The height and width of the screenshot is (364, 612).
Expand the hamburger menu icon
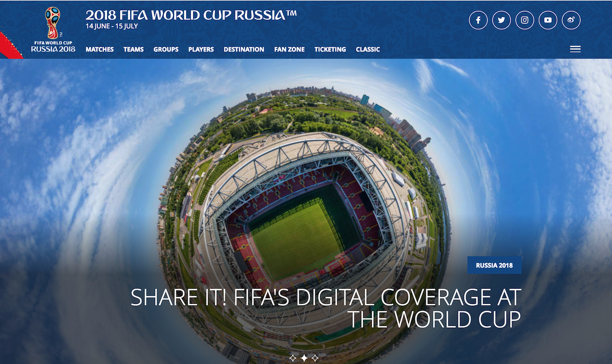click(x=575, y=49)
